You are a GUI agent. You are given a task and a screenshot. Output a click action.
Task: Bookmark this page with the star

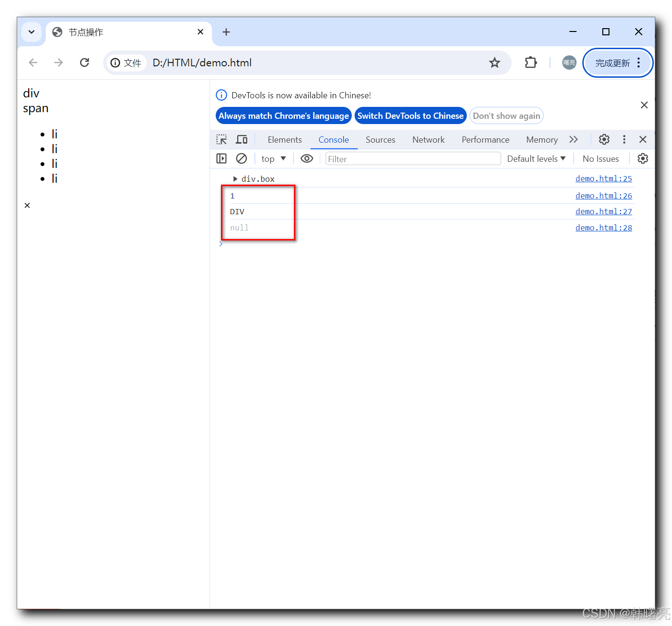pyautogui.click(x=494, y=63)
